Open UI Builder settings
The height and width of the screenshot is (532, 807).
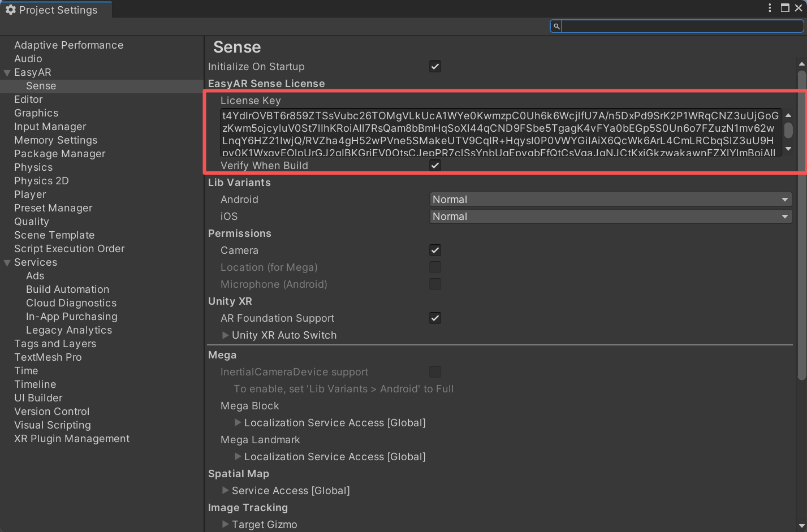(38, 398)
